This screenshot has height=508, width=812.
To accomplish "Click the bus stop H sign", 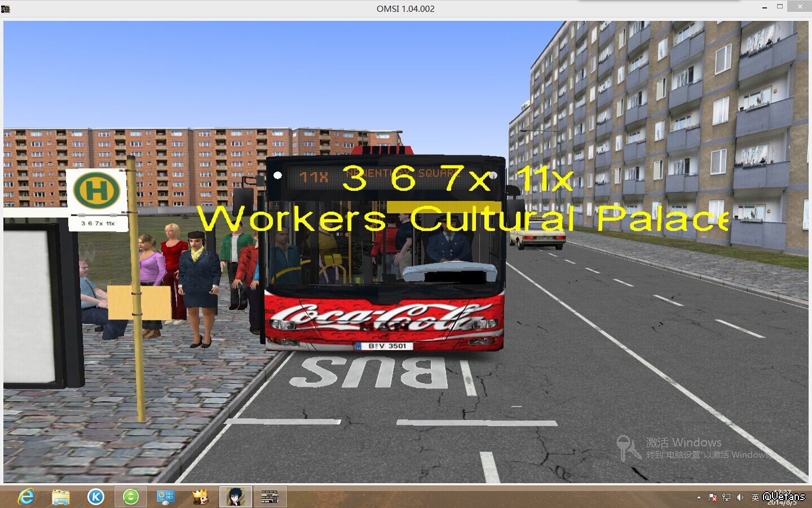I will click(96, 190).
